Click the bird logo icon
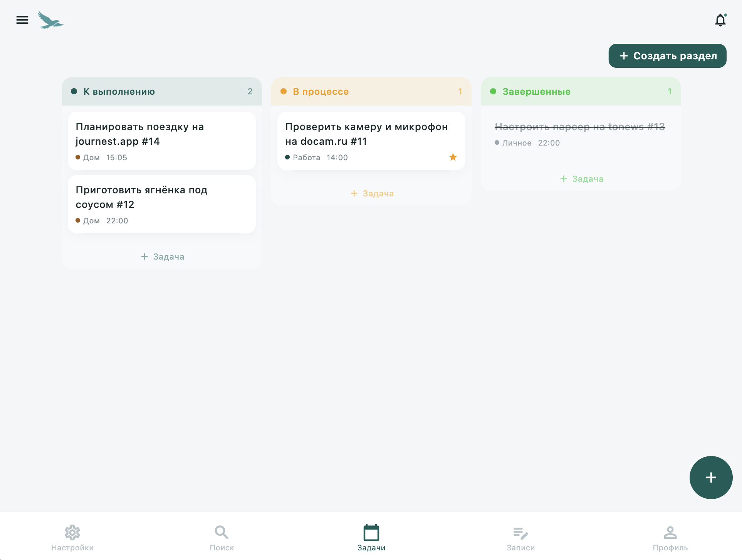This screenshot has height=560, width=742. click(50, 20)
